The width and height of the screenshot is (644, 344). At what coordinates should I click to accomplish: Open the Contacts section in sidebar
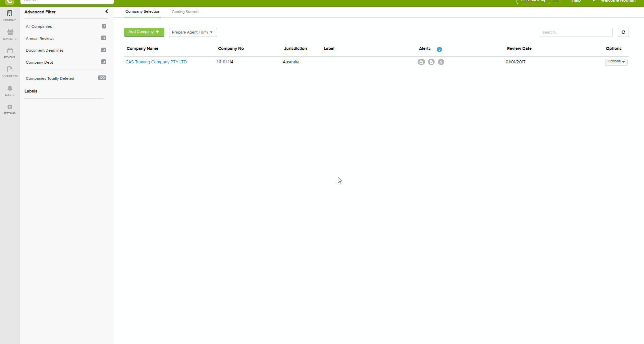point(9,34)
